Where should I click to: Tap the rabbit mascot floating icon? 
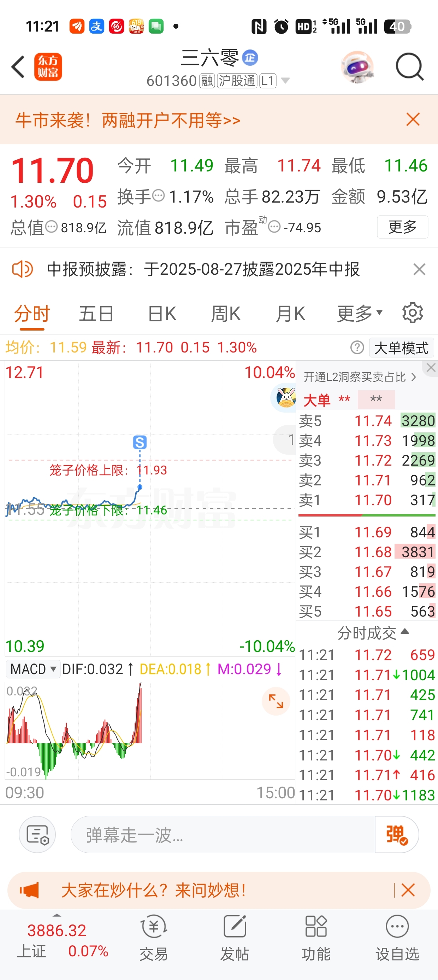(x=285, y=398)
